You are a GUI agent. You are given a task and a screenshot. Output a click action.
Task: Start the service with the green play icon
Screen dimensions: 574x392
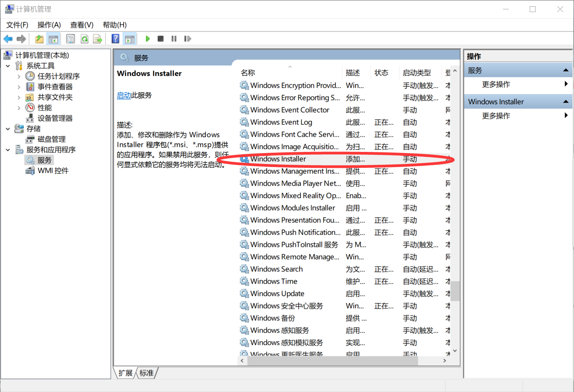pos(148,39)
